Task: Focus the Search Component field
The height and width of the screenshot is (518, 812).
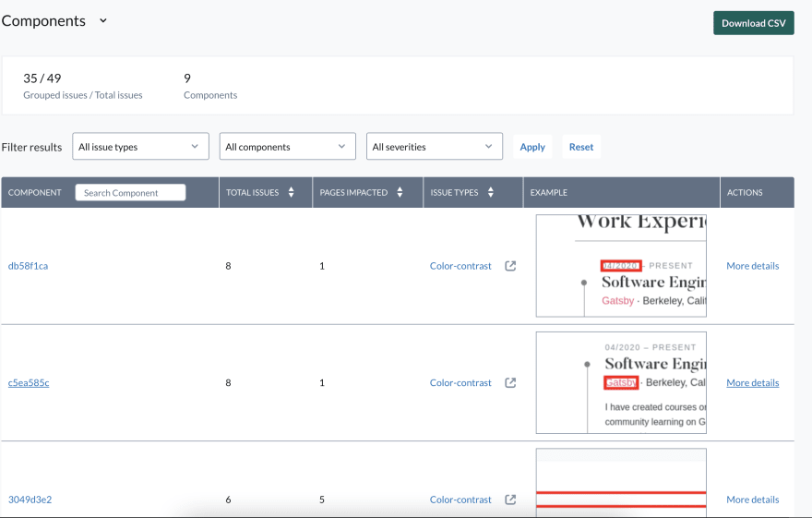Action: coord(130,193)
